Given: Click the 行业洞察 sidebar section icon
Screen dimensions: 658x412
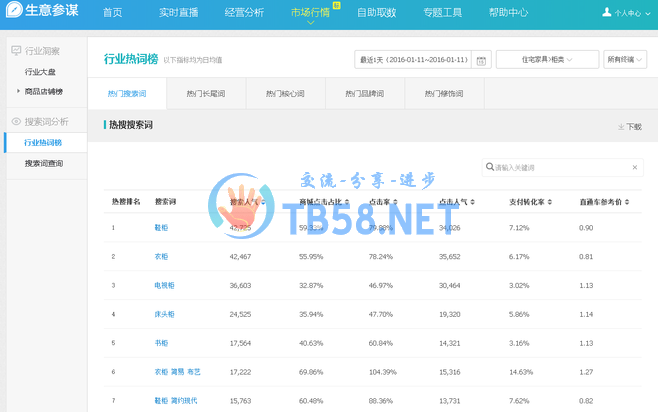Looking at the screenshot, I should tap(16, 50).
